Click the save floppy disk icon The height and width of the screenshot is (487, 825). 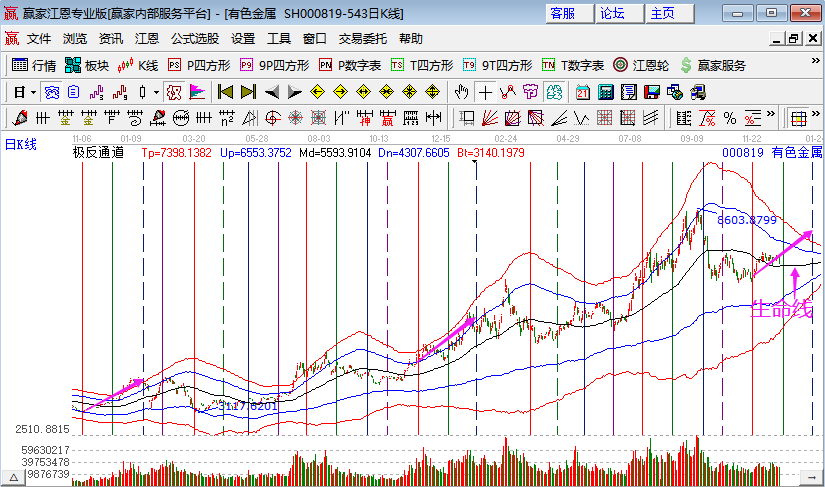(652, 93)
